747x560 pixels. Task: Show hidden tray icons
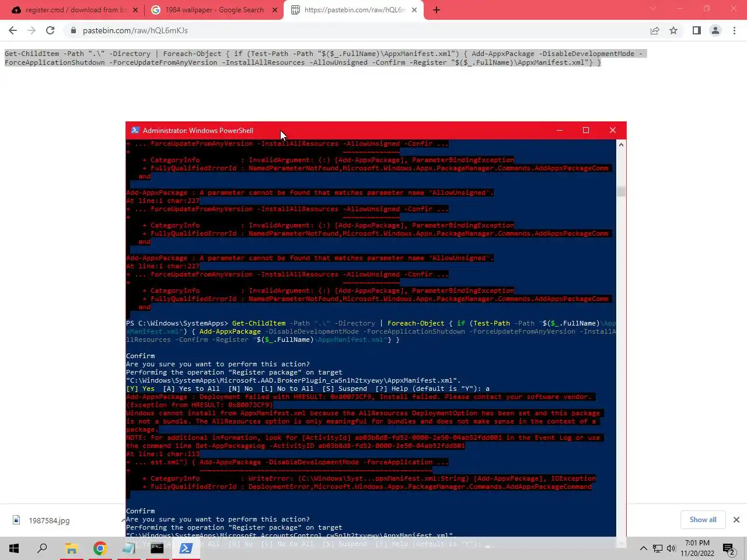[x=643, y=548]
